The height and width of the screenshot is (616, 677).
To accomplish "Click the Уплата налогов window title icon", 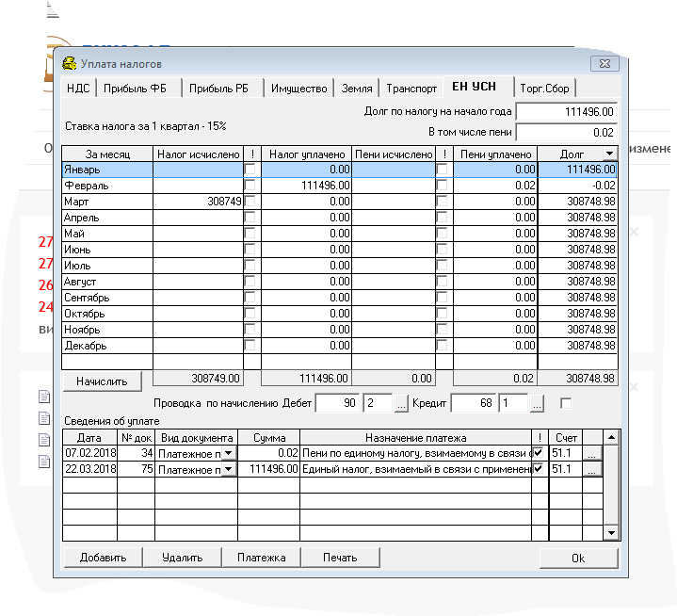I will click(69, 64).
